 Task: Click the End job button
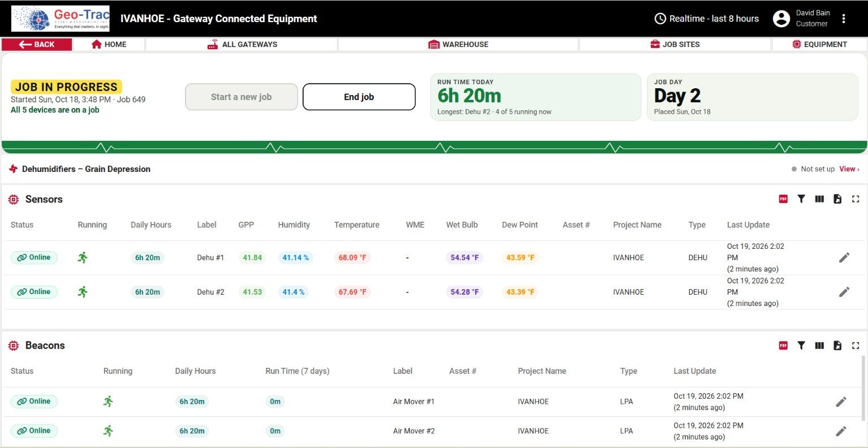coord(359,97)
